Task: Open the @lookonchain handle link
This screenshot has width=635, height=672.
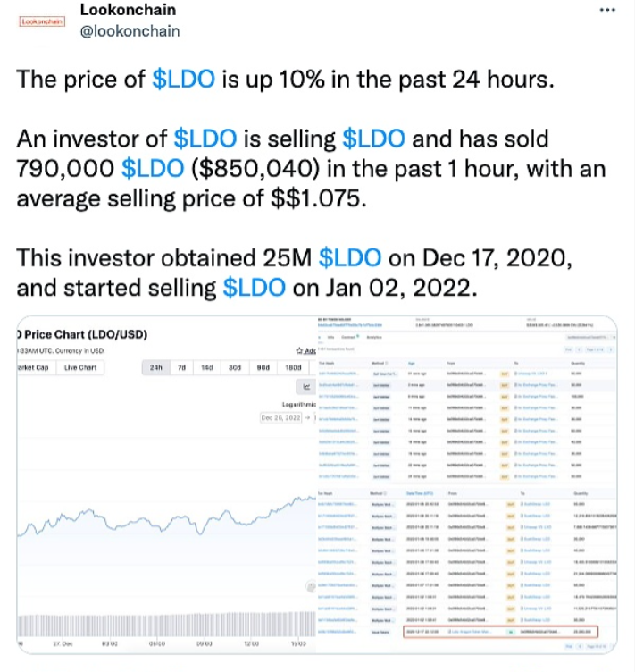Action: point(130,31)
